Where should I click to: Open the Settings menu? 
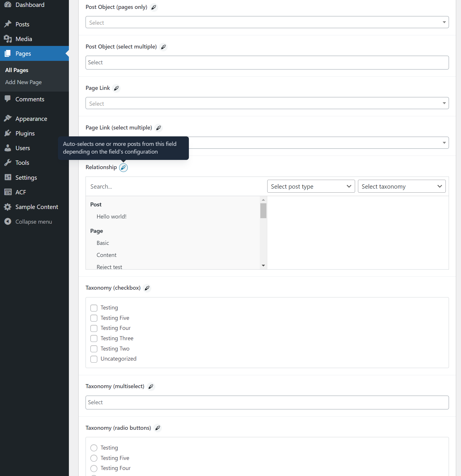34,177
